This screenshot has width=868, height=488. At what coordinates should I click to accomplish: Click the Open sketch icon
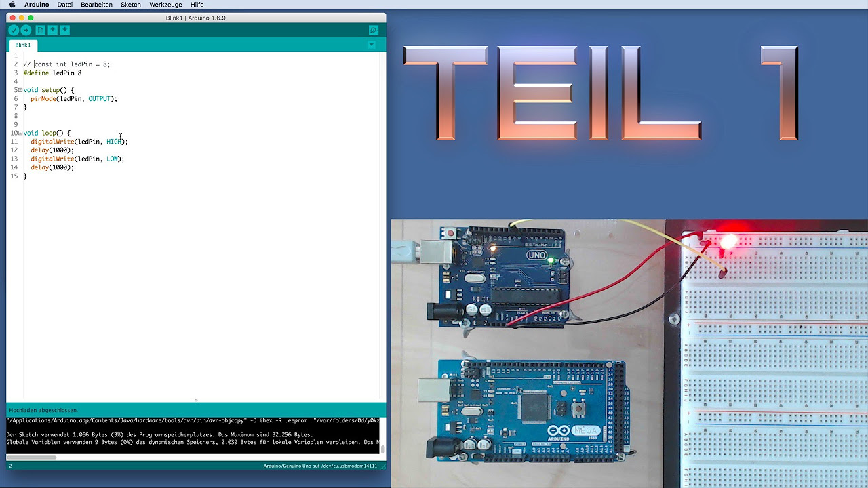point(52,30)
